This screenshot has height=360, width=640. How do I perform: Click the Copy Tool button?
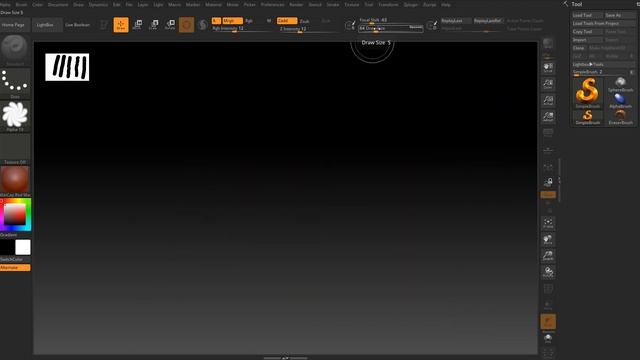[x=587, y=32]
